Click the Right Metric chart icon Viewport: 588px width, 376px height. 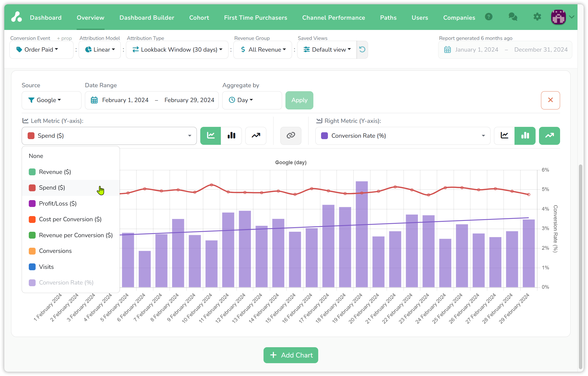click(x=319, y=121)
